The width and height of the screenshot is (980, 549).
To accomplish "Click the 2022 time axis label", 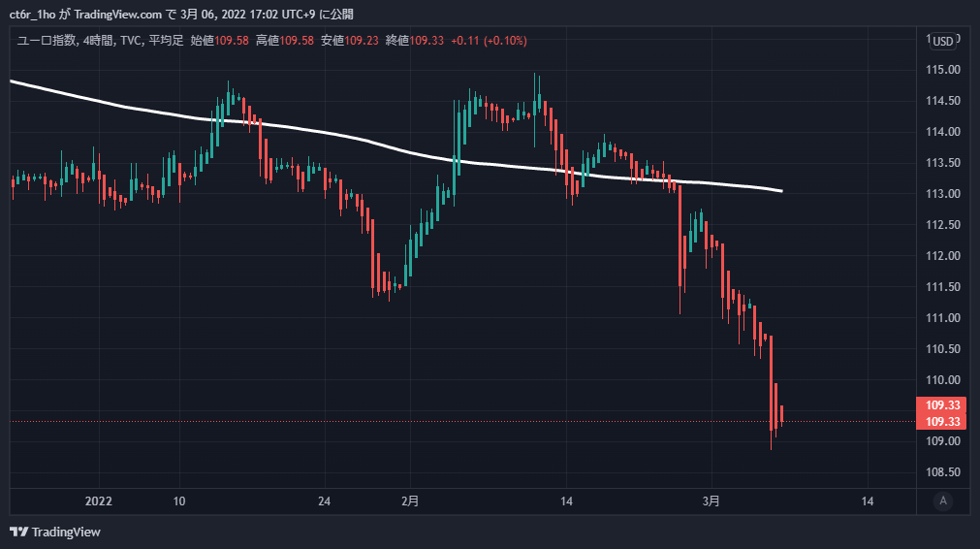I will point(99,501).
